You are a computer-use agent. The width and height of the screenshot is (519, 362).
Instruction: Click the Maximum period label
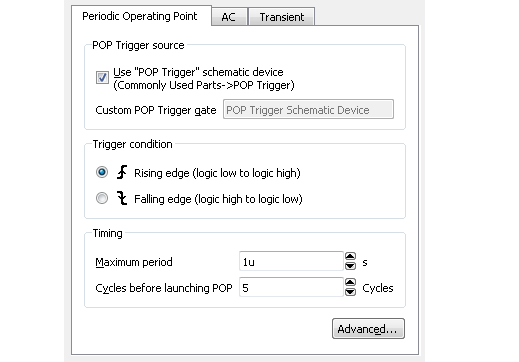tap(134, 262)
